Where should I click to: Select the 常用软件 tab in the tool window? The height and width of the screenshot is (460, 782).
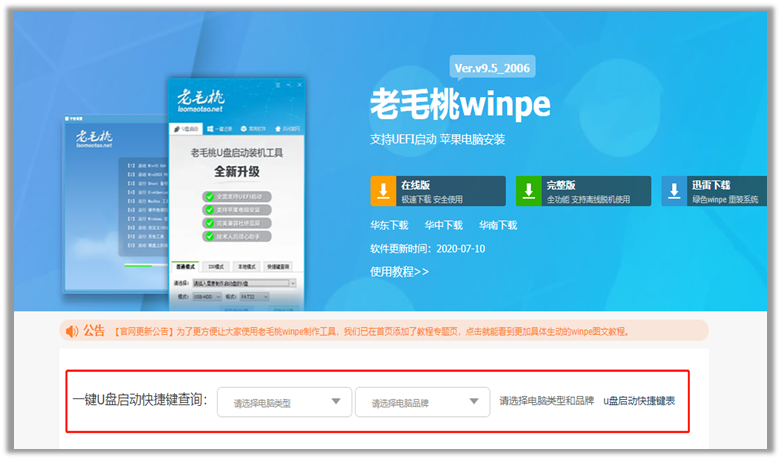[x=253, y=129]
